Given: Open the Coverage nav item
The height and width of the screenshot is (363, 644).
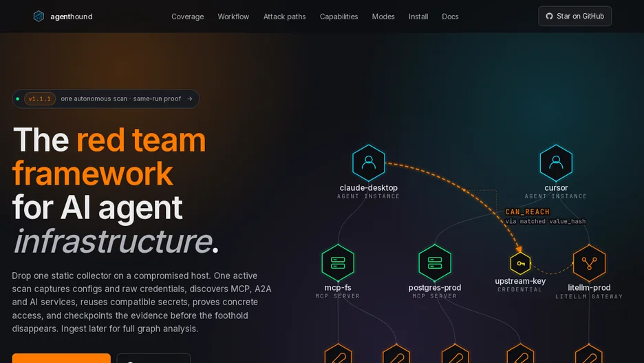Looking at the screenshot, I should pos(188,17).
